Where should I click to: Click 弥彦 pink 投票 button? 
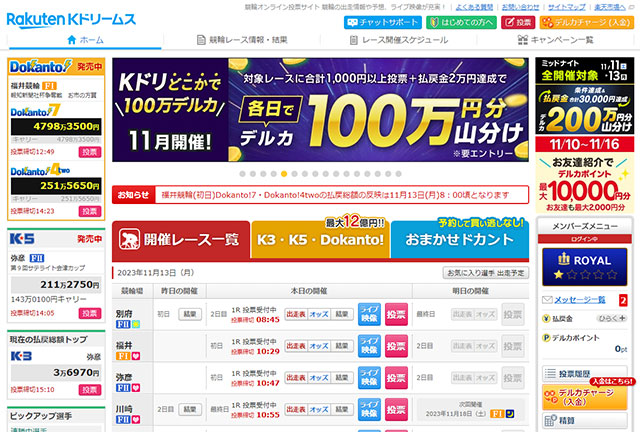pyautogui.click(x=396, y=378)
